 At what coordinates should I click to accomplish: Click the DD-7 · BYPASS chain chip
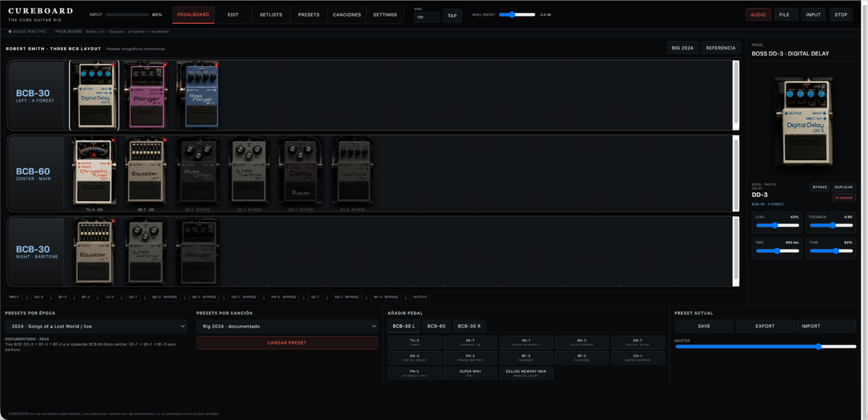pyautogui.click(x=244, y=297)
